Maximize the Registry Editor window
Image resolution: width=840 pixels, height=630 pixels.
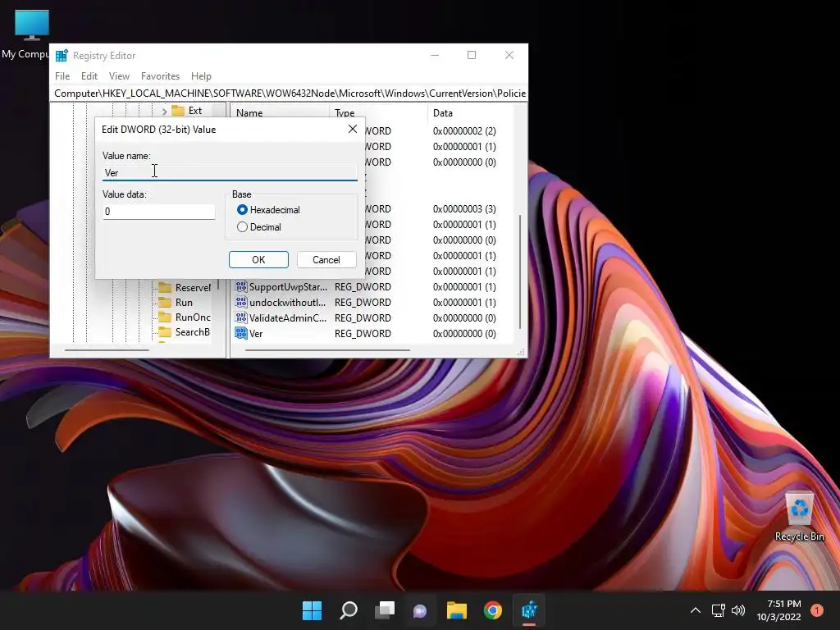[472, 55]
